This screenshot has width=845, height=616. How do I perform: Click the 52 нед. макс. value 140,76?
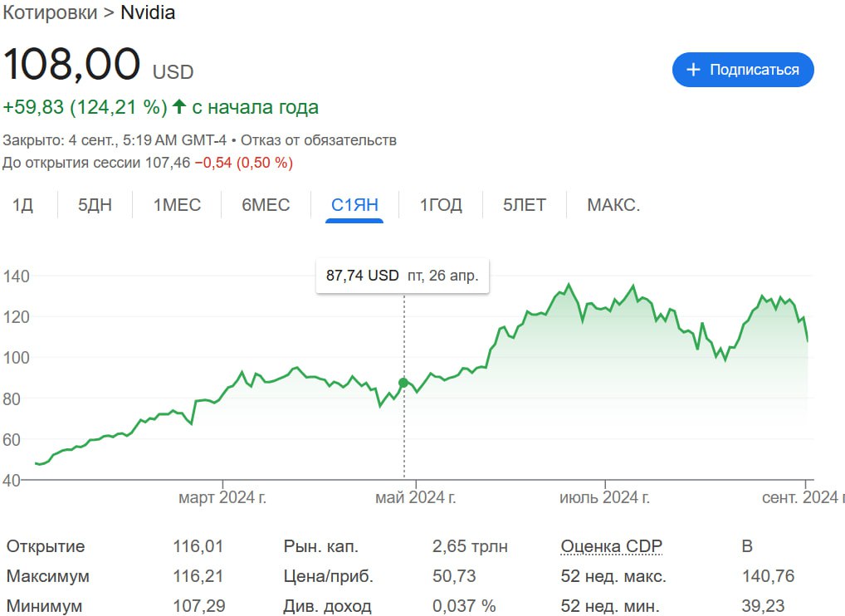point(768,575)
